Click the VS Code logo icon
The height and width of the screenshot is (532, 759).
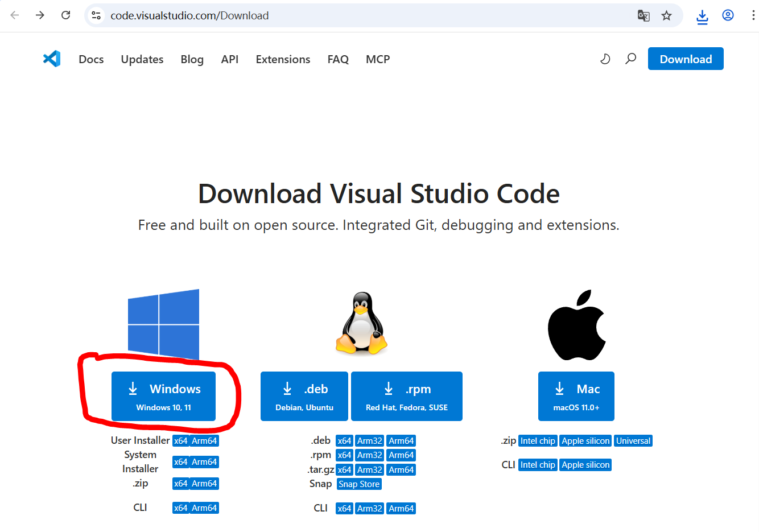point(52,59)
